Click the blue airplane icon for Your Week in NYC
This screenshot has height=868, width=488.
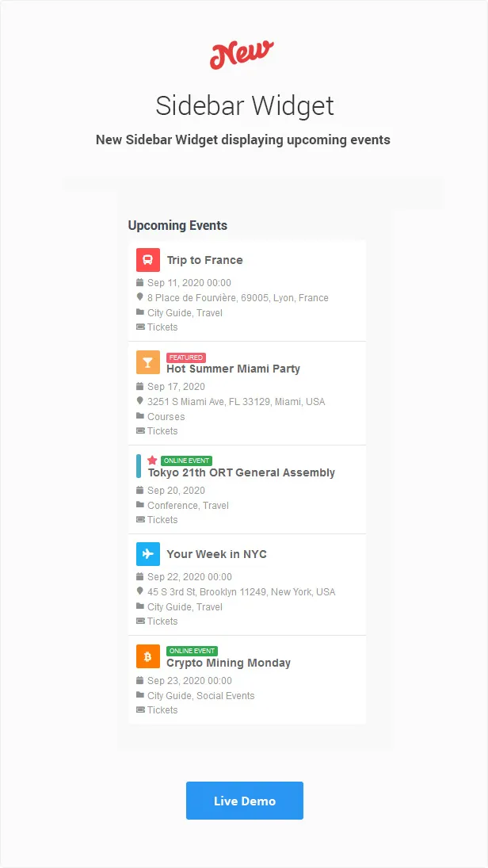tap(147, 554)
